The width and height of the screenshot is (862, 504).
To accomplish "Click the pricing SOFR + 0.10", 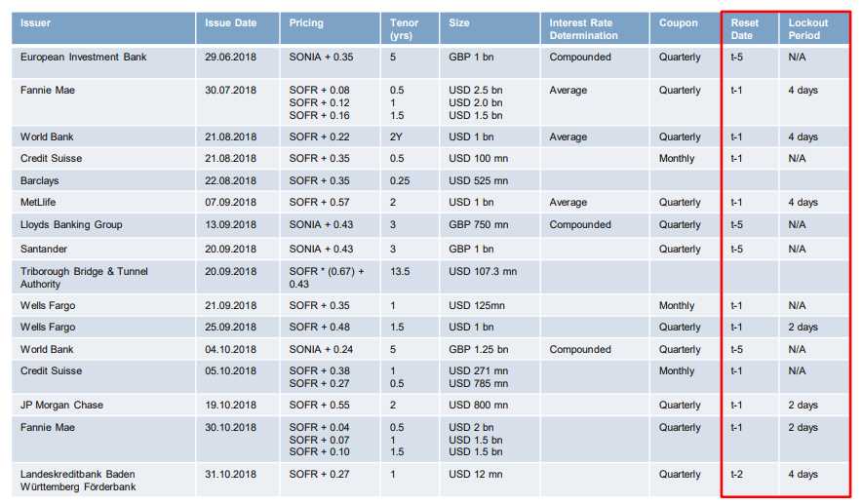I will coord(320,451).
